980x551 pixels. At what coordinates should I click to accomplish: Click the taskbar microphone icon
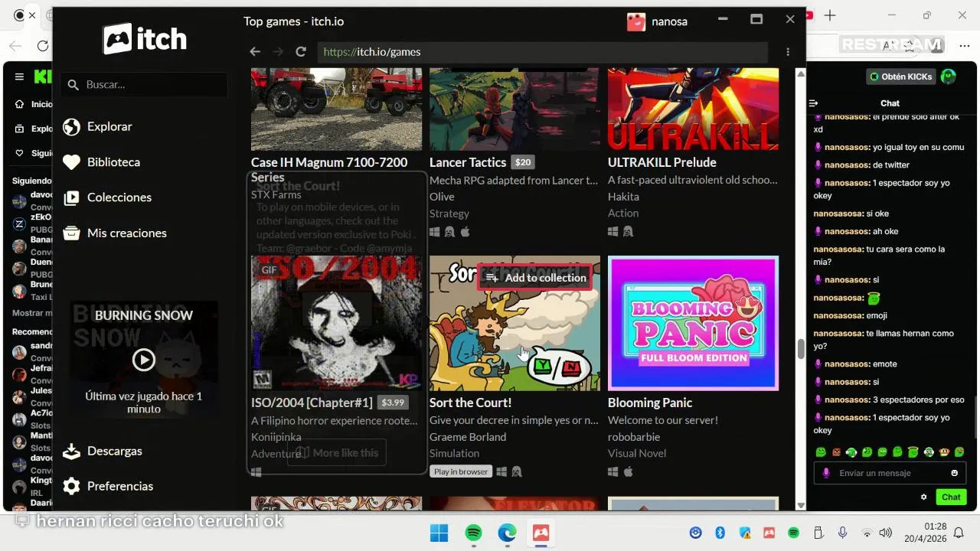click(842, 533)
